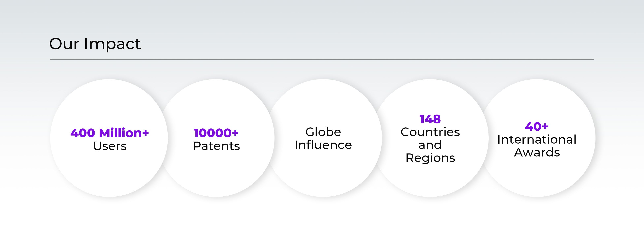This screenshot has height=242, width=644.
Task: Select the "Patents" label
Action: click(x=216, y=146)
